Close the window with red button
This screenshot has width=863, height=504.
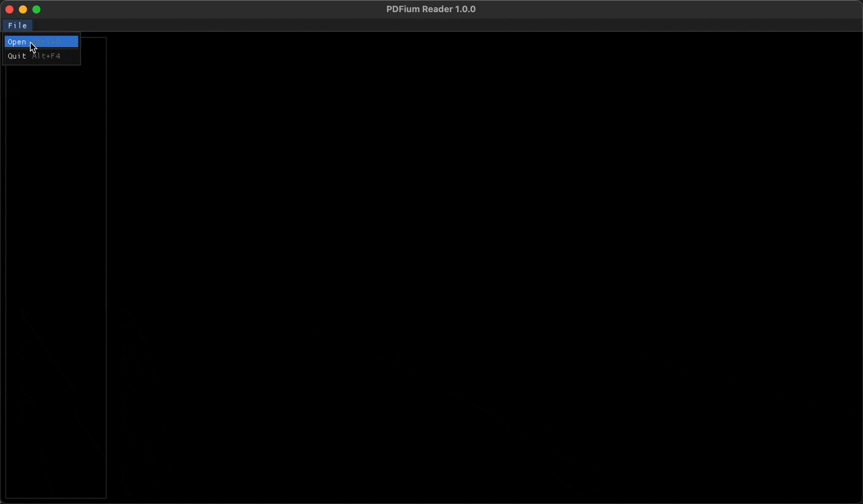point(9,9)
